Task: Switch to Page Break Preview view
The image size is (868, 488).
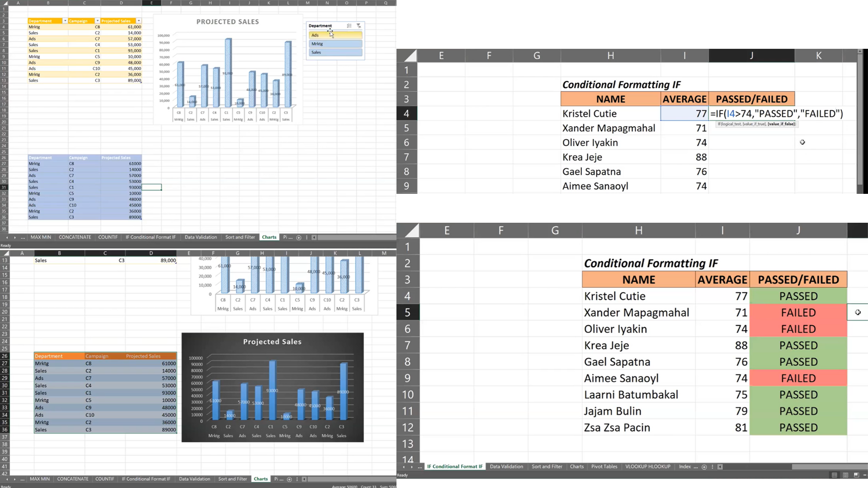Action: pos(856,475)
